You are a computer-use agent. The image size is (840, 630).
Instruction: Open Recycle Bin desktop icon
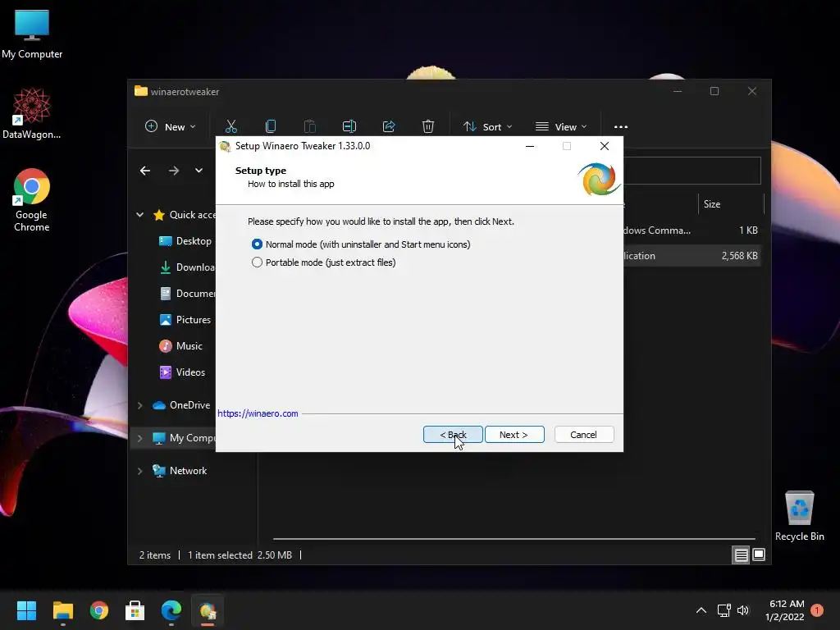(799, 516)
